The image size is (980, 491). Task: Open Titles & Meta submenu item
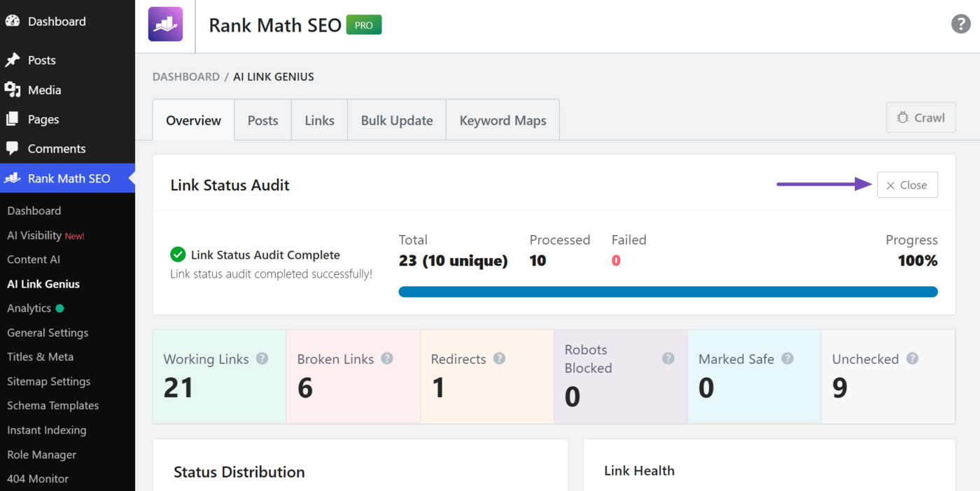41,357
